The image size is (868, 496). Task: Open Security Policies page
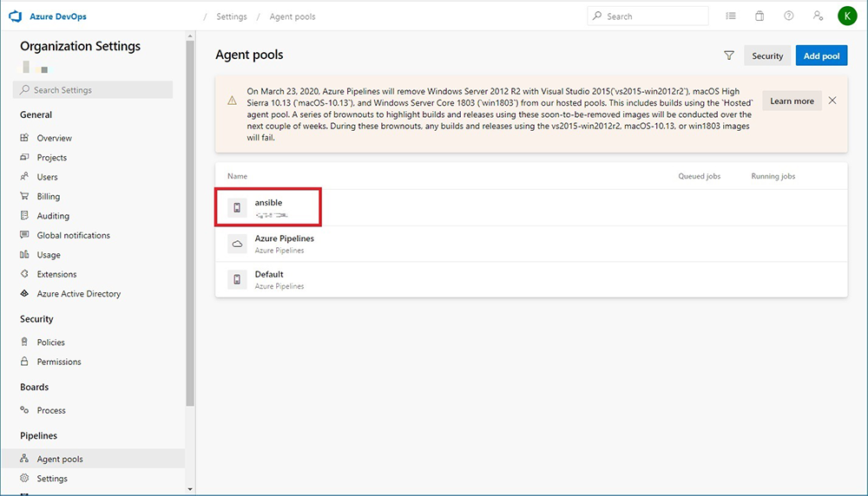tap(50, 343)
